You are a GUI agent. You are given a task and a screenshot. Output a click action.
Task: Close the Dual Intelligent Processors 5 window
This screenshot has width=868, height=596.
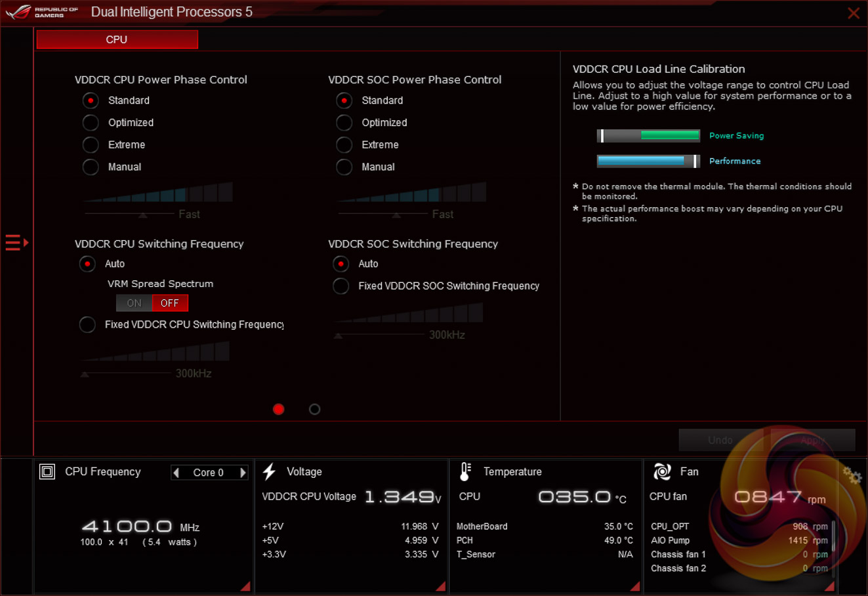point(854,13)
